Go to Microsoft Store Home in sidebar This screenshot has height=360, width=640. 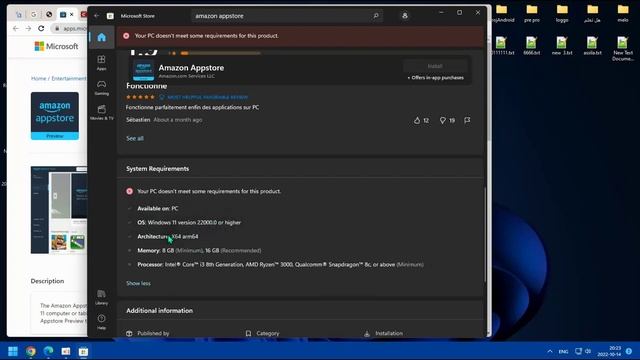point(102,38)
